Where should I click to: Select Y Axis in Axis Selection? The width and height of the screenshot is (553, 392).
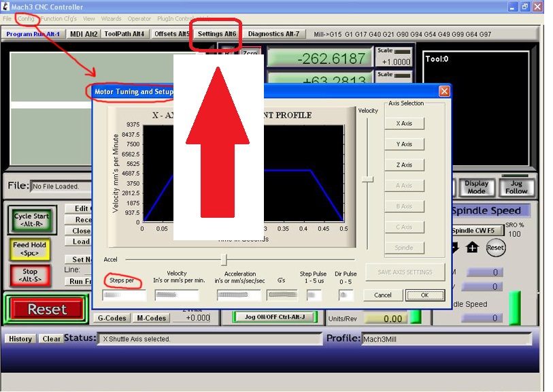404,144
